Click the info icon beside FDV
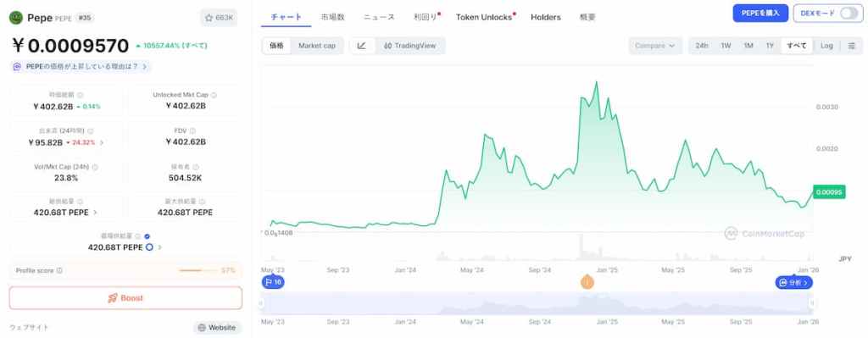Image resolution: width=868 pixels, height=338 pixels. pyautogui.click(x=192, y=131)
